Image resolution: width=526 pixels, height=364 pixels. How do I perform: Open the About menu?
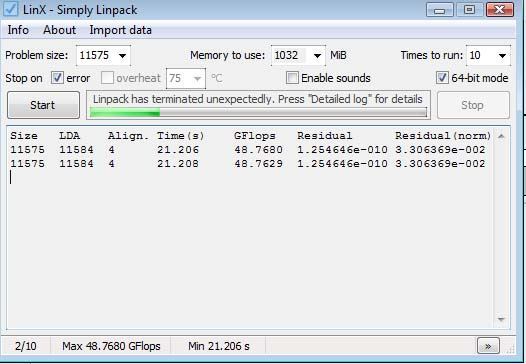[59, 30]
